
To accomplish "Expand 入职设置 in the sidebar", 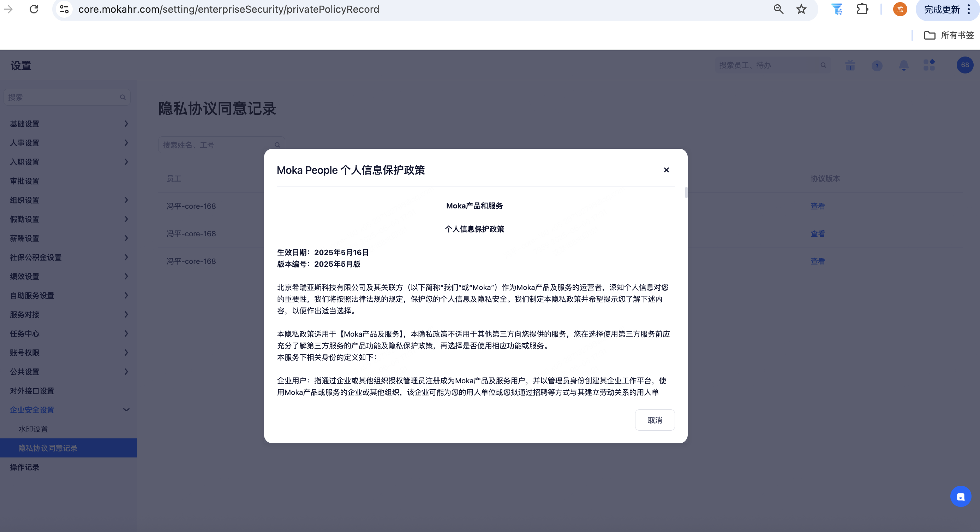I will click(x=68, y=162).
